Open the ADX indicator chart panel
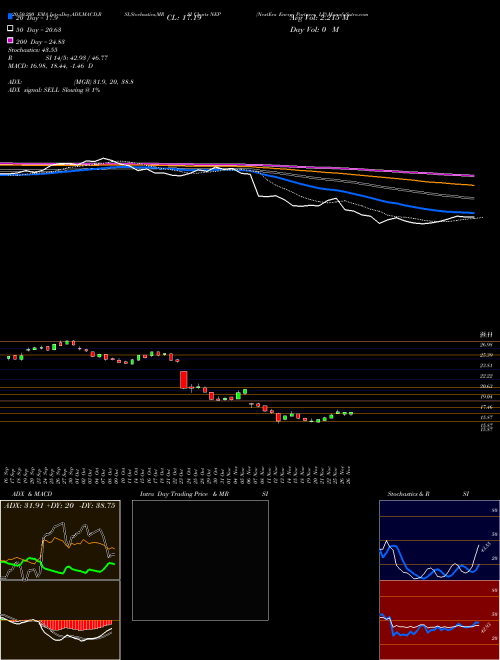500x660 pixels. [x=60, y=540]
